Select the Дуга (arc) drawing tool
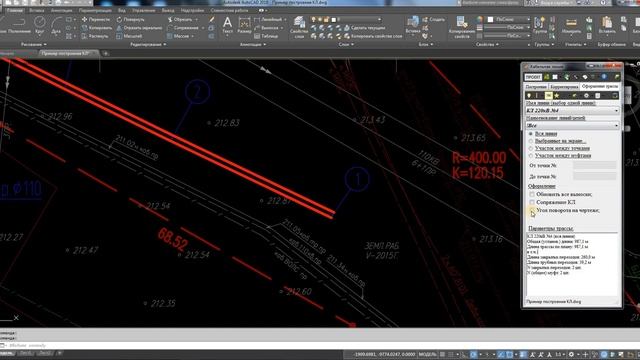 click(x=56, y=25)
